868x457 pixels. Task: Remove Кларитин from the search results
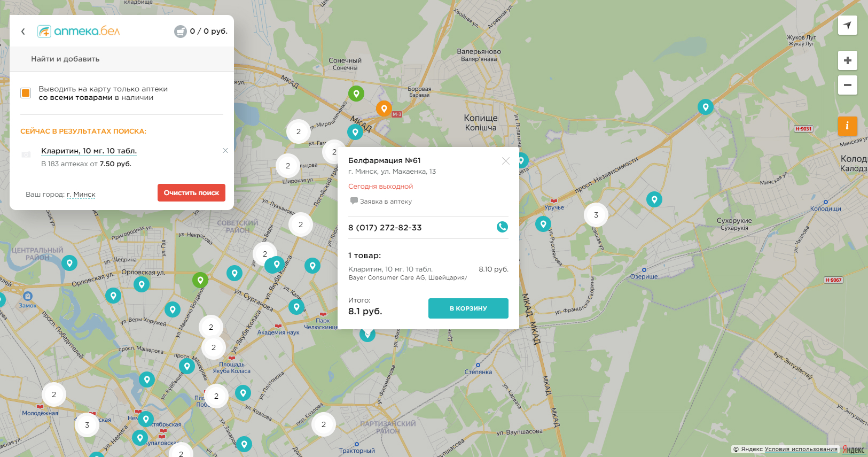tap(225, 151)
